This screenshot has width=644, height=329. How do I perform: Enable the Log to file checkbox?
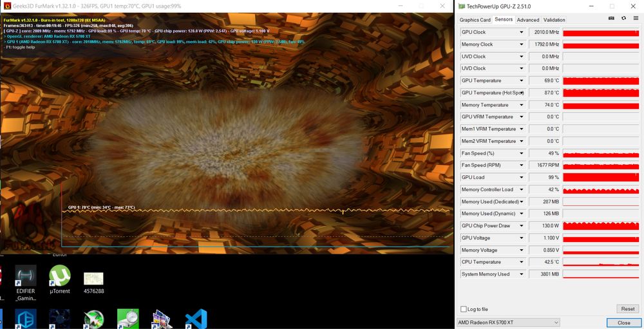point(464,309)
